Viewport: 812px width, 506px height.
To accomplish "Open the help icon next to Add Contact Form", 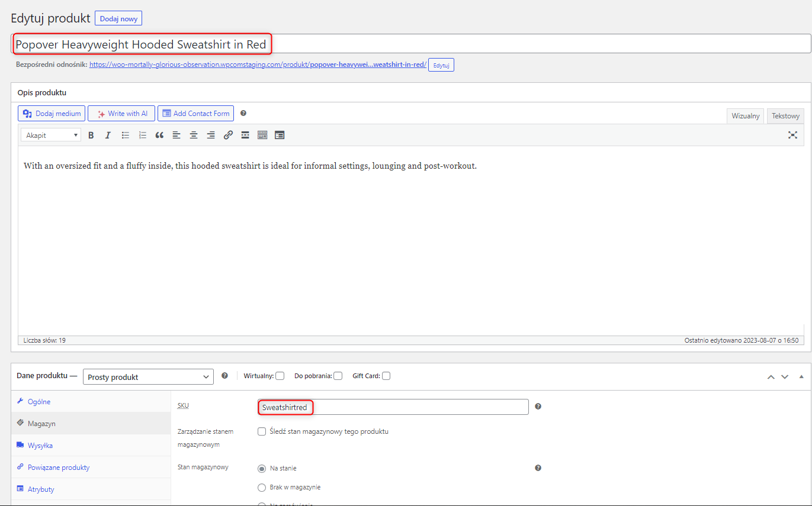I will [x=243, y=113].
